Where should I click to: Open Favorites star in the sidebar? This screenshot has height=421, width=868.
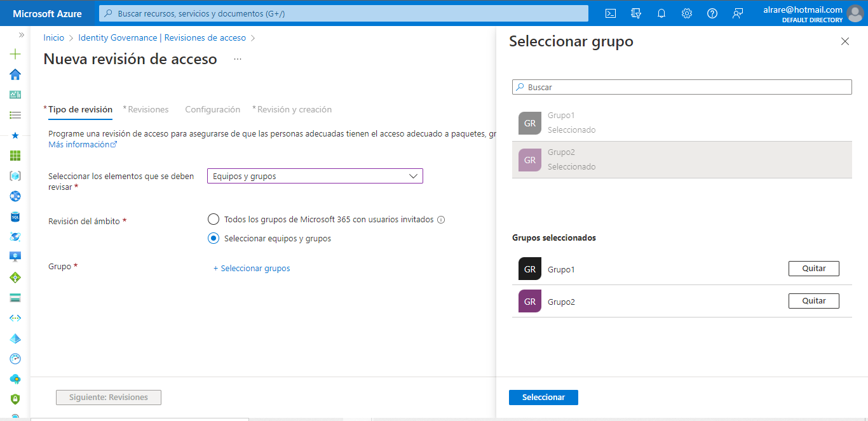(15, 135)
